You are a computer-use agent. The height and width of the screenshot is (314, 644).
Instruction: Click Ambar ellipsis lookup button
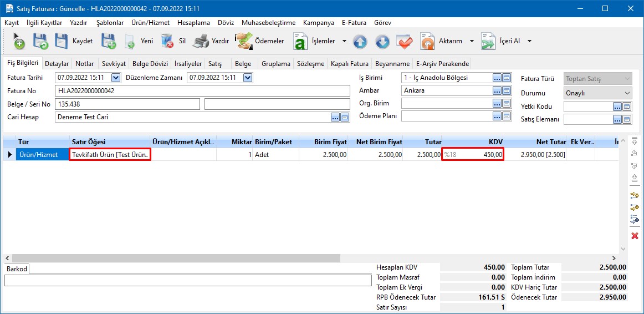coord(497,90)
